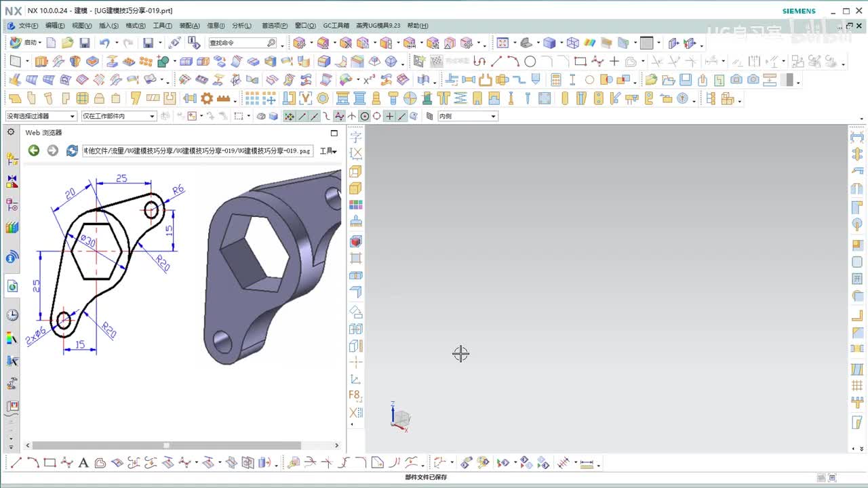Toggle the snap to quadrant point option
This screenshot has height=488, width=868.
[377, 116]
